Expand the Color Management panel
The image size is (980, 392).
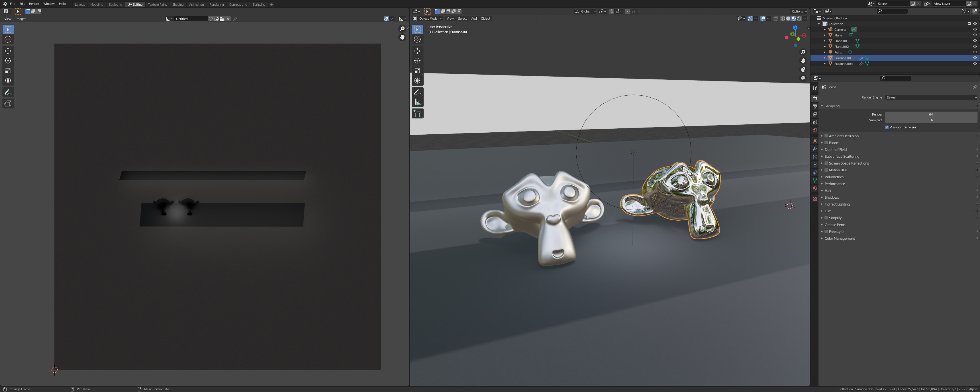pos(840,238)
